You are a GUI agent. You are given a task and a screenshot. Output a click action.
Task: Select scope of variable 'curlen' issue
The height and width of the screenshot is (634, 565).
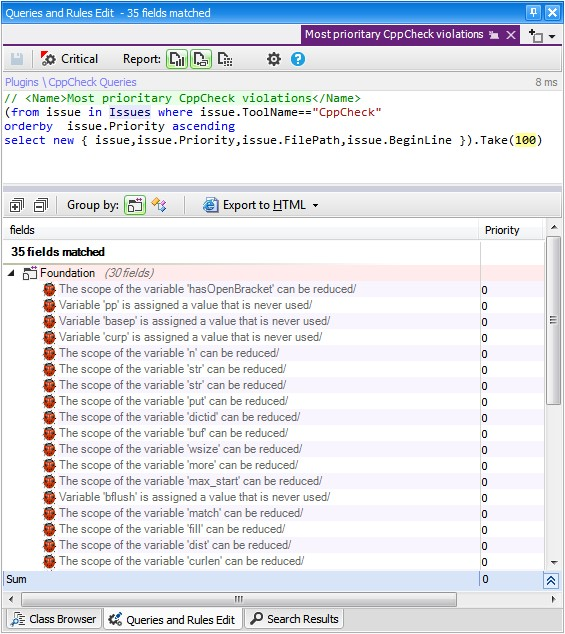(x=273, y=561)
